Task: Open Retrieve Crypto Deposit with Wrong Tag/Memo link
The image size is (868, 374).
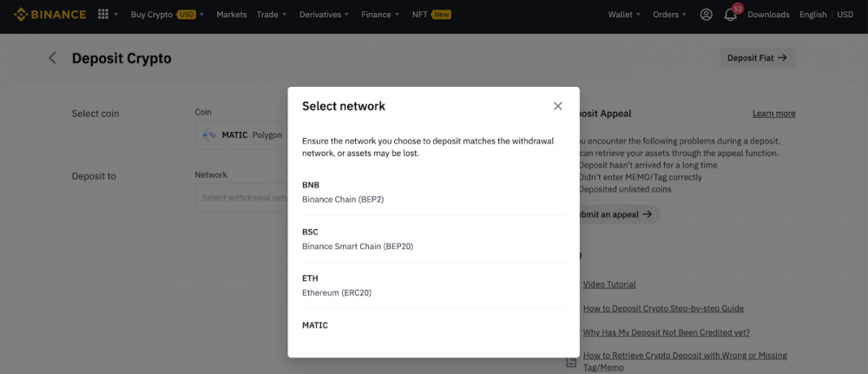Action: click(x=685, y=361)
